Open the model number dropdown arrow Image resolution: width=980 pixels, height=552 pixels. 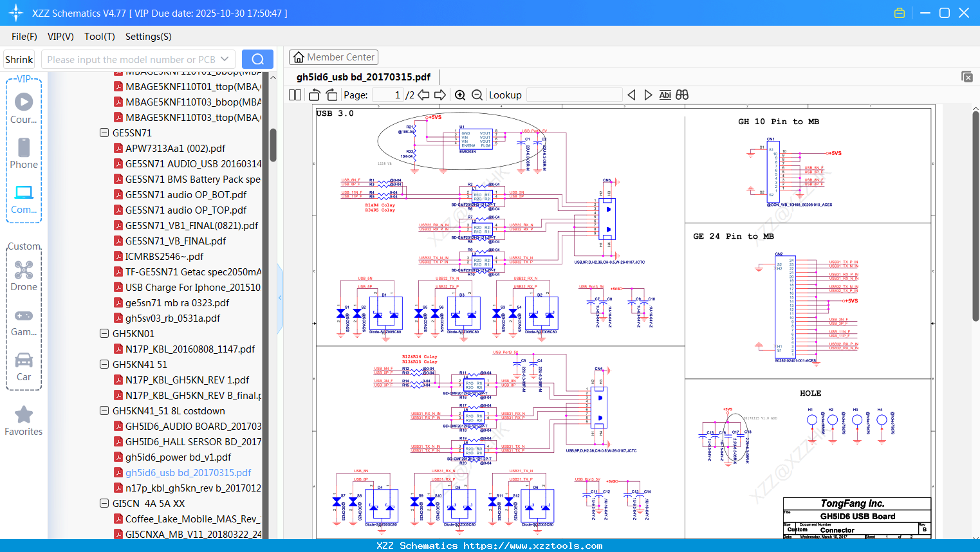225,59
